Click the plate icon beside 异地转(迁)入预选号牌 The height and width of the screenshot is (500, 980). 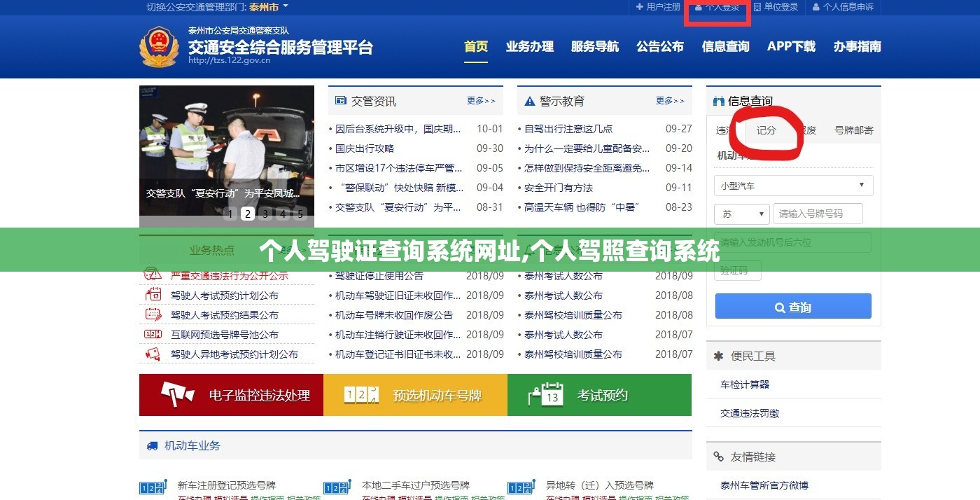point(521,488)
